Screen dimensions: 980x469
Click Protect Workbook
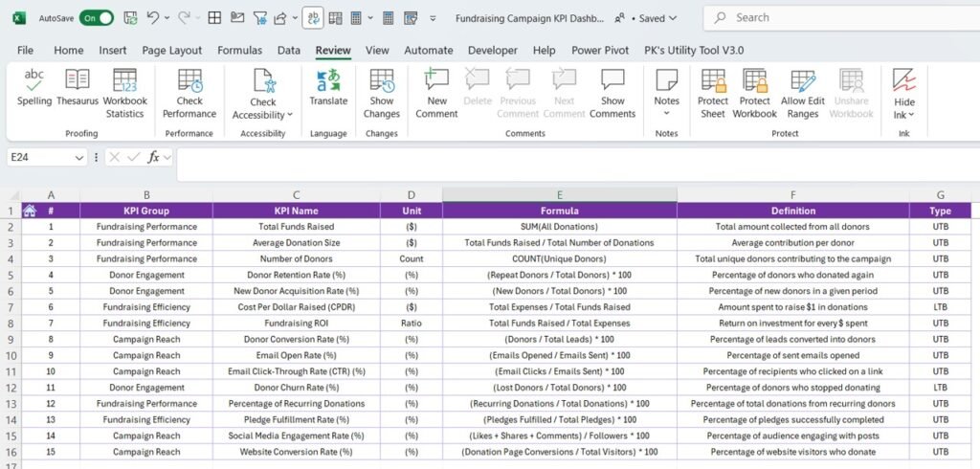754,94
